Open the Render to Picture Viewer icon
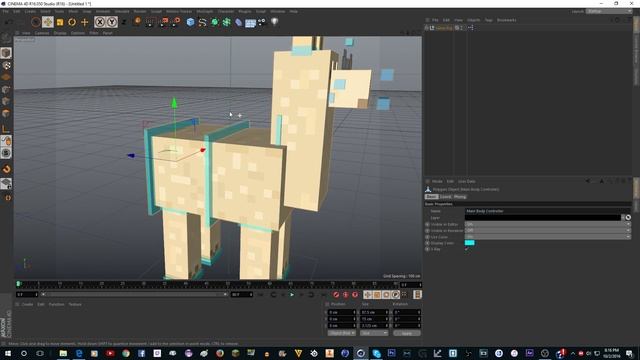The width and height of the screenshot is (640, 360). click(x=163, y=22)
